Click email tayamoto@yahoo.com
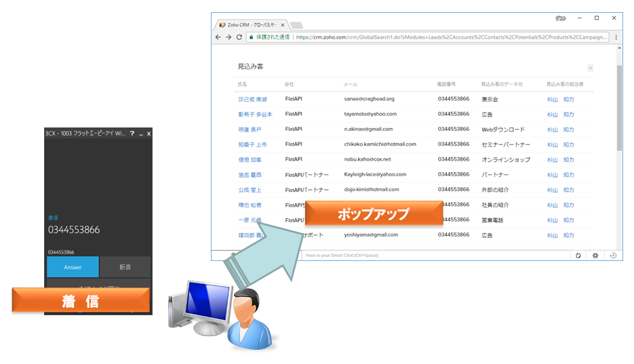This screenshot has width=634, height=364. pyautogui.click(x=370, y=114)
